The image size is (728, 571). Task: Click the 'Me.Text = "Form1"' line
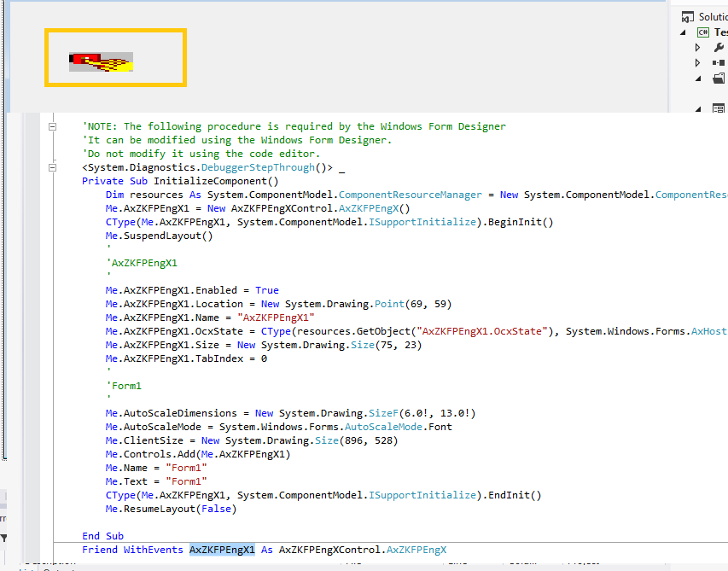coord(156,481)
